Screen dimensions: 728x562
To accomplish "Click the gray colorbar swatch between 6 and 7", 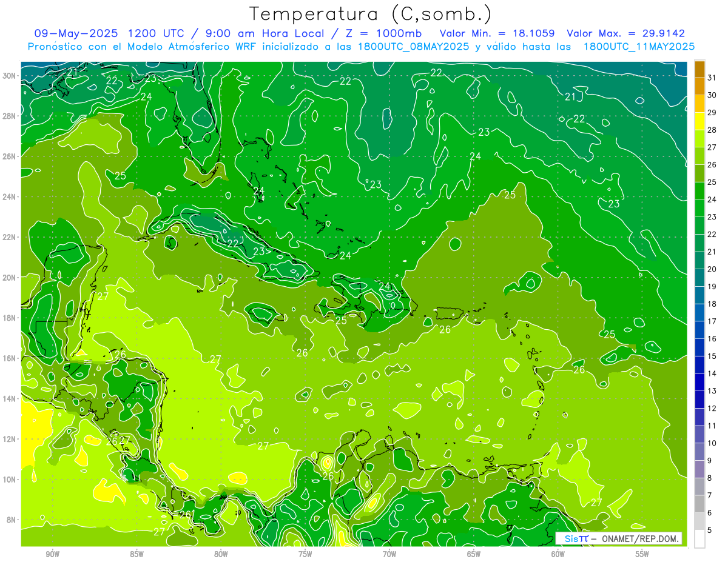I will (x=700, y=504).
